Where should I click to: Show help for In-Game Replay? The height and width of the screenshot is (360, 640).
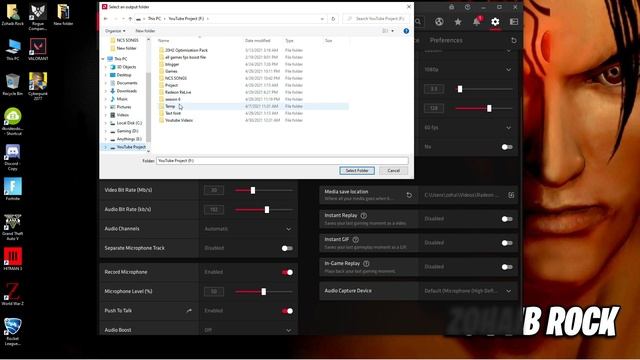[x=366, y=264]
